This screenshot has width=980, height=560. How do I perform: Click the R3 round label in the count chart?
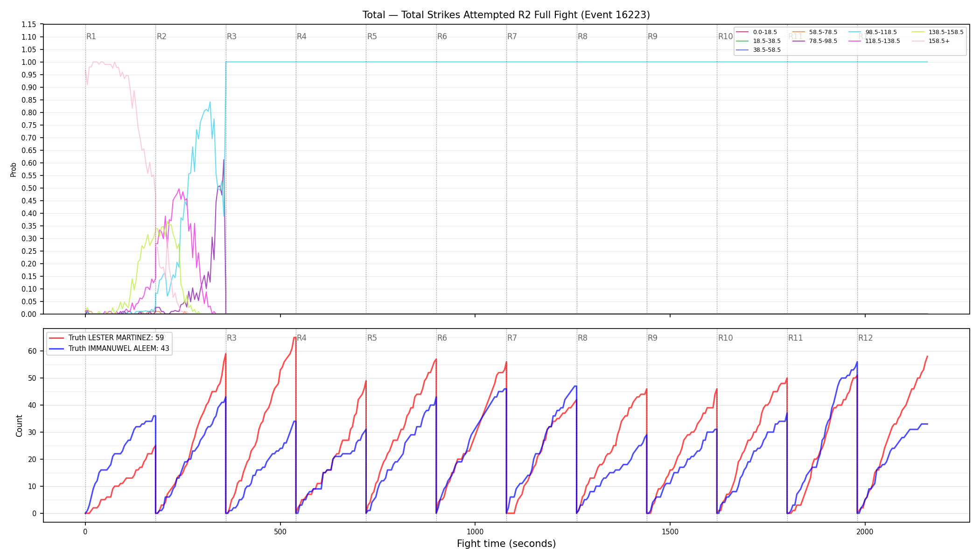click(x=231, y=338)
